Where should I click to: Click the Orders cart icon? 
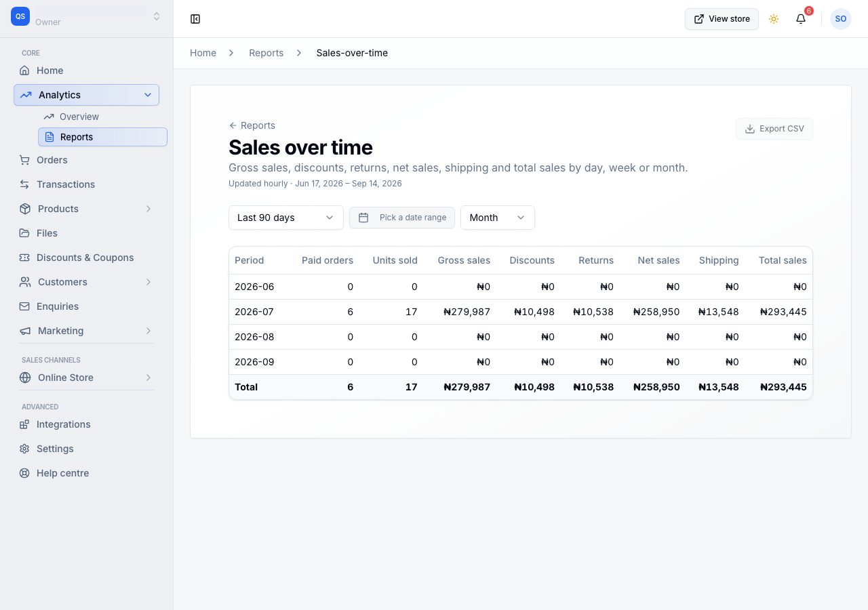24,160
